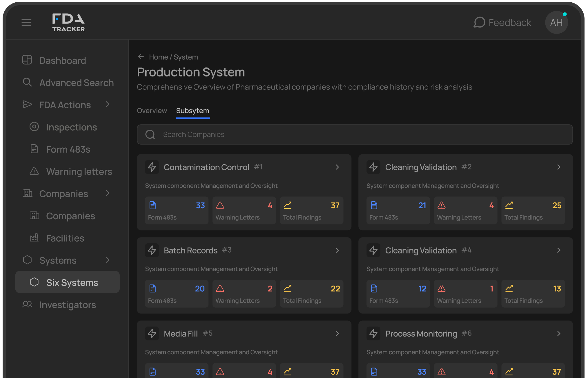Switch to the Overview tab
Screen dimensions: 588x378
tap(152, 111)
